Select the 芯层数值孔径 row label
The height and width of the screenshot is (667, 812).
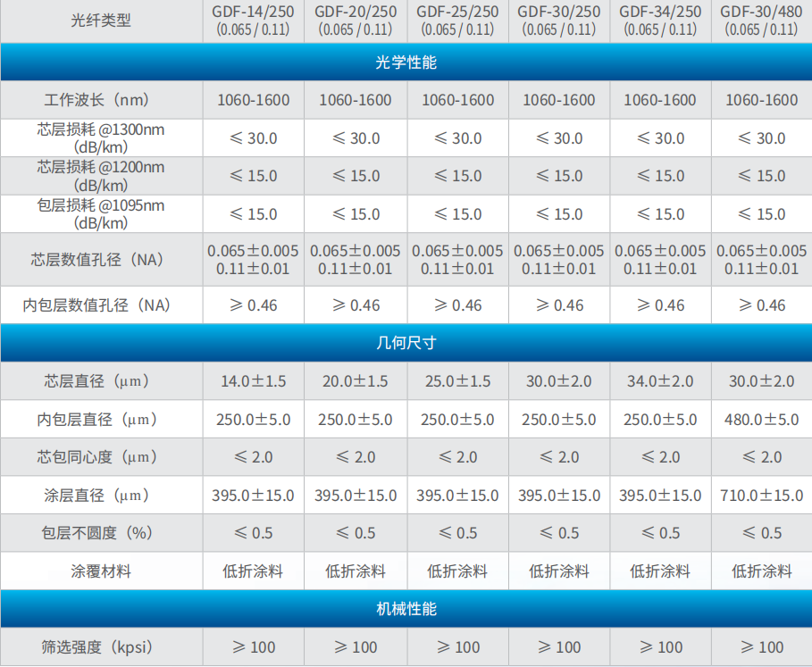pos(101,259)
